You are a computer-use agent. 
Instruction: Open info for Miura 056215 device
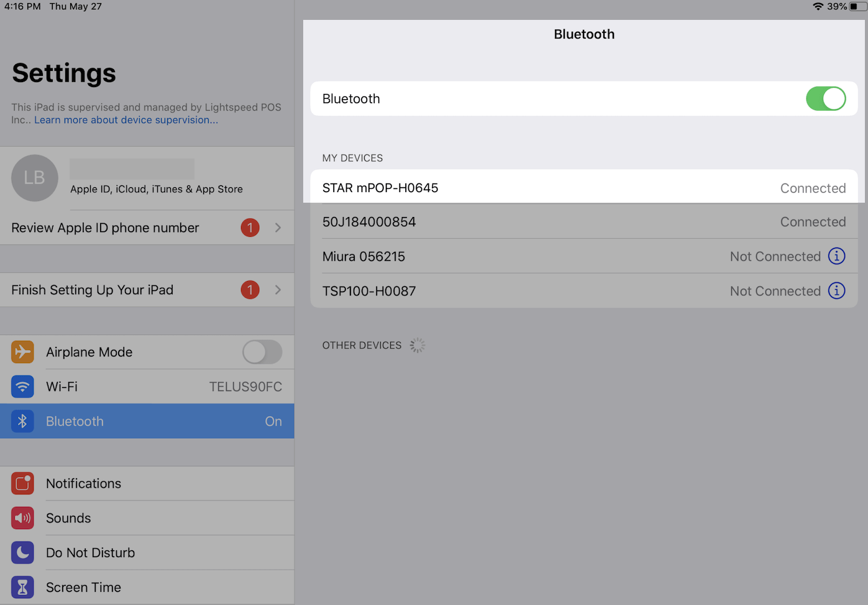[837, 256]
